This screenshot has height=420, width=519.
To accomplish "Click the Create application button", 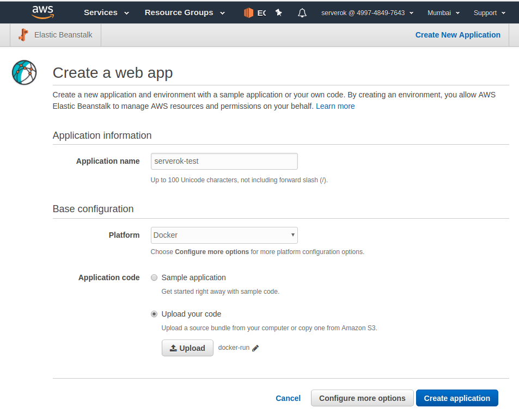I will click(456, 398).
